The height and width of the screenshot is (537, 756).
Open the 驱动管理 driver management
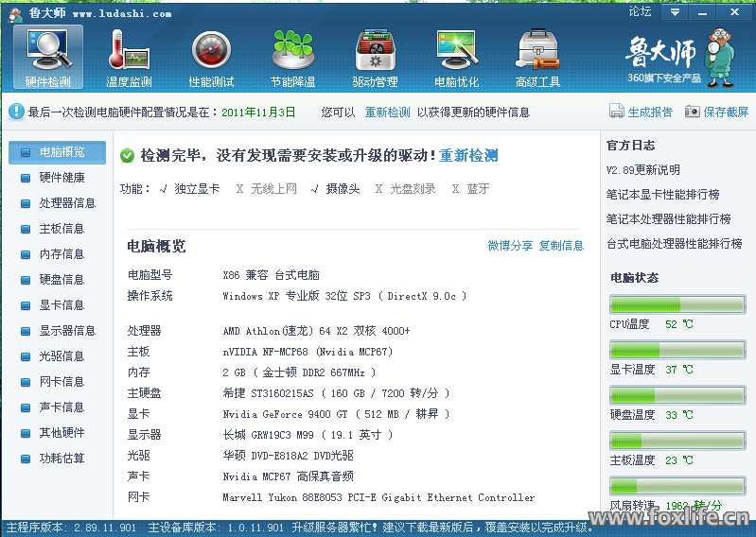375,58
